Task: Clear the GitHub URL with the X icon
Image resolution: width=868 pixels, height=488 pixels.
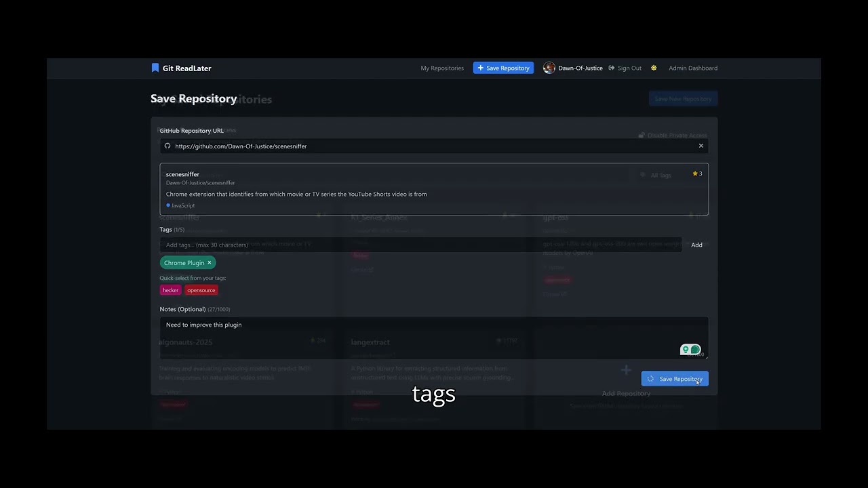Action: point(701,146)
